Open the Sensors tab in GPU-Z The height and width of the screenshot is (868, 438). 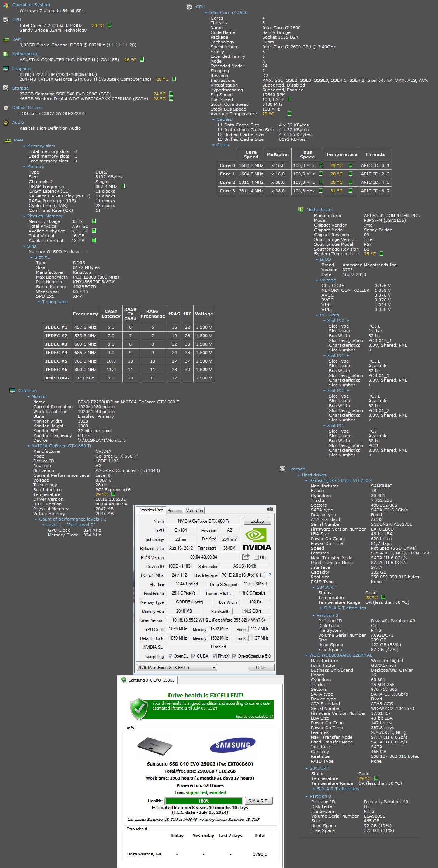click(175, 511)
